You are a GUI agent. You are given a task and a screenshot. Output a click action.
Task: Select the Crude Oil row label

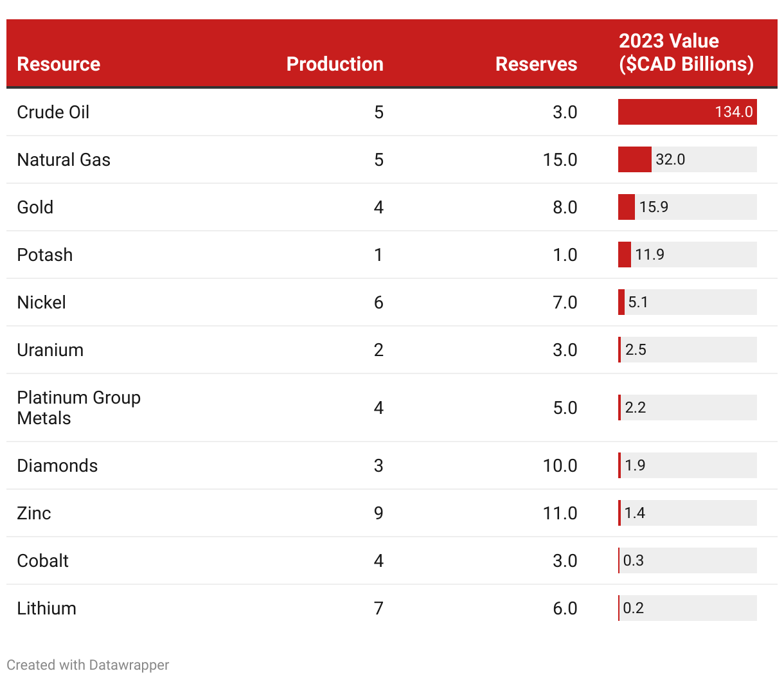pyautogui.click(x=53, y=112)
